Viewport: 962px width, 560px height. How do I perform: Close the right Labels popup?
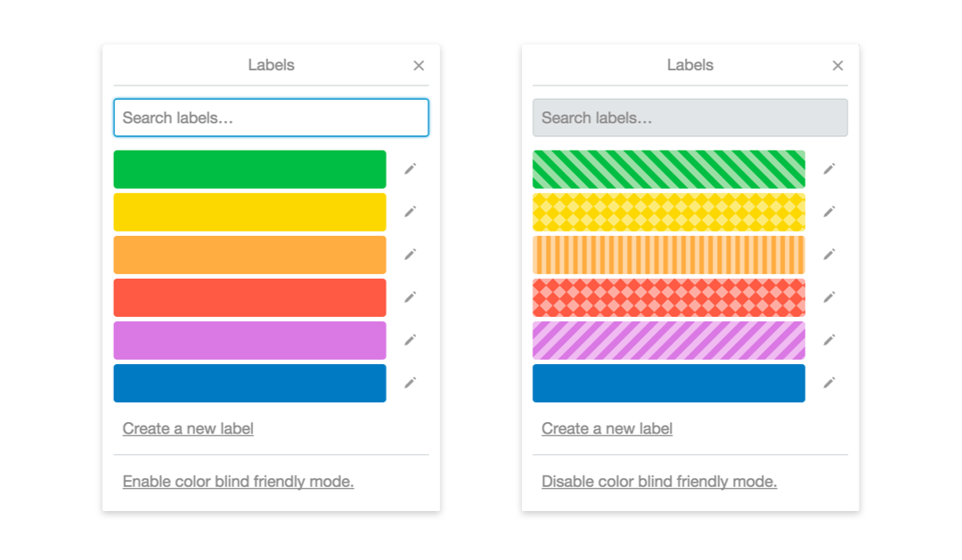838,66
